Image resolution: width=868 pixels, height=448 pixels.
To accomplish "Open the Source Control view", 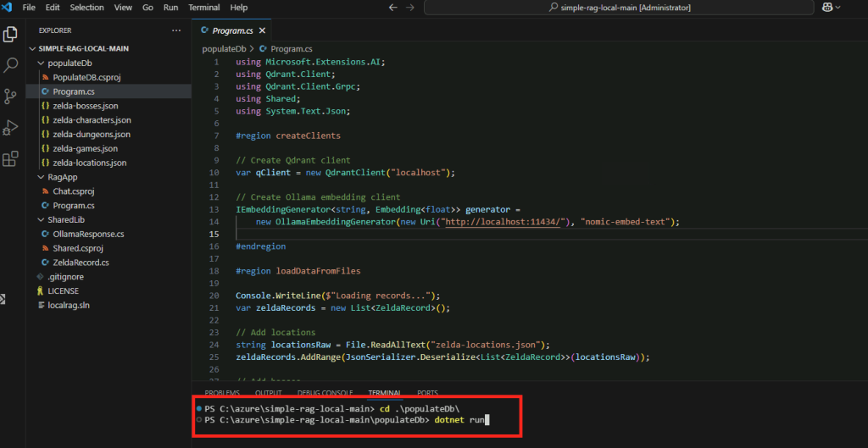I will pyautogui.click(x=10, y=97).
